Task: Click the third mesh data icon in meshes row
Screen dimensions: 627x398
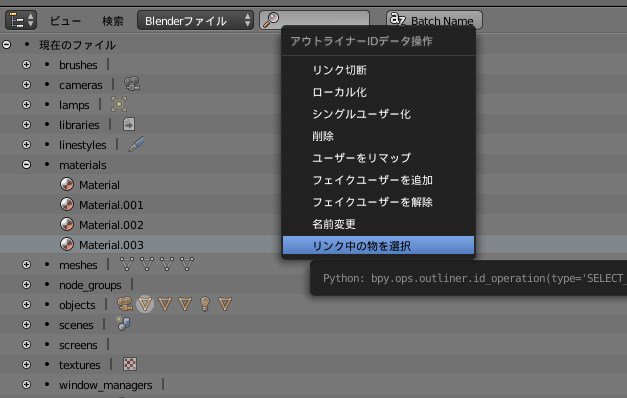Action: pos(167,264)
